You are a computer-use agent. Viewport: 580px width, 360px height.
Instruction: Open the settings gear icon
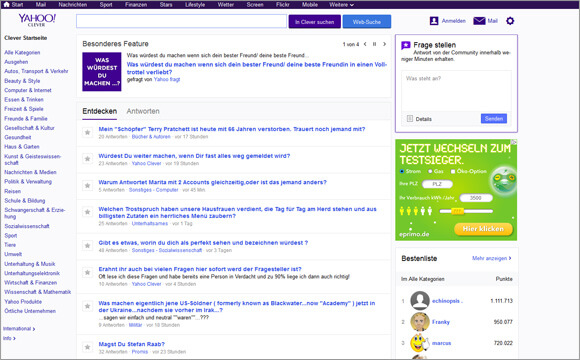pyautogui.click(x=510, y=21)
